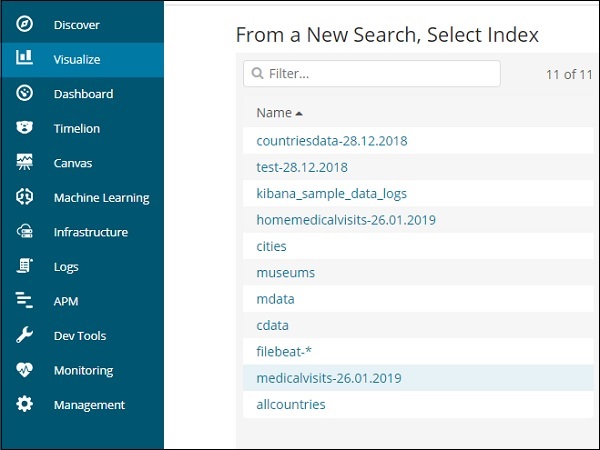Open the medicalvisits-26.01.2019 index
Viewport: 600px width, 450px height.
pyautogui.click(x=328, y=378)
